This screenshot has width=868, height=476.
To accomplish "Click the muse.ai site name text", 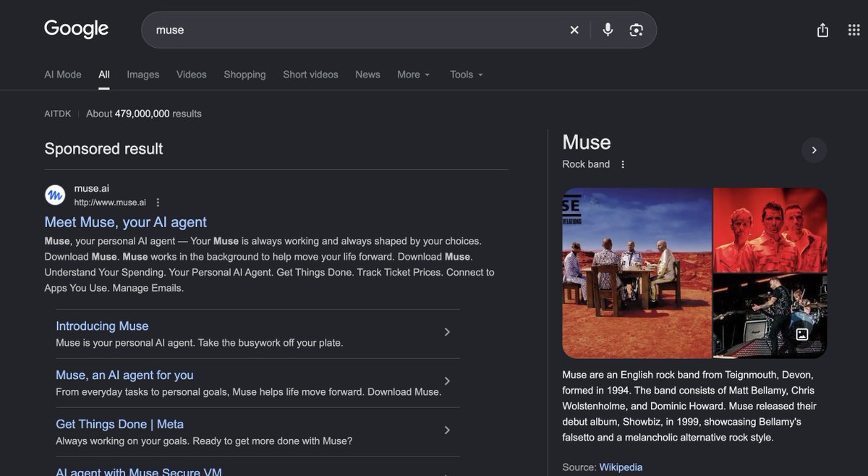I will [92, 189].
